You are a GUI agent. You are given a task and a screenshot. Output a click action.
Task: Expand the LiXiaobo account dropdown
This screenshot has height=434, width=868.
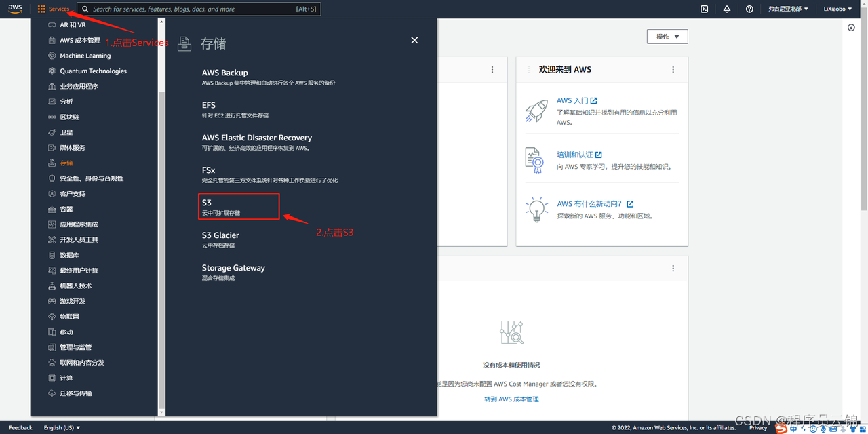(837, 9)
